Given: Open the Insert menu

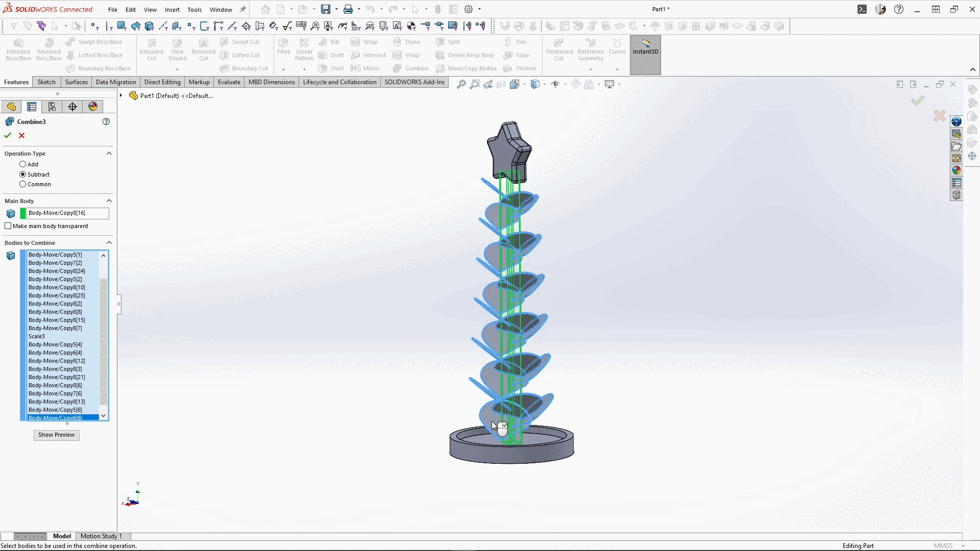Looking at the screenshot, I should (x=172, y=10).
